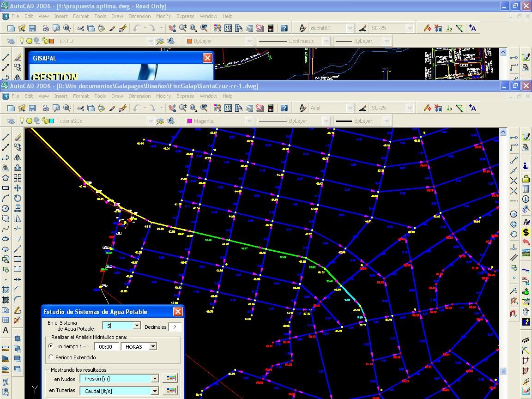
Task: Select the Pan Realtime hand tool in the lower toolbar
Action: (172, 108)
